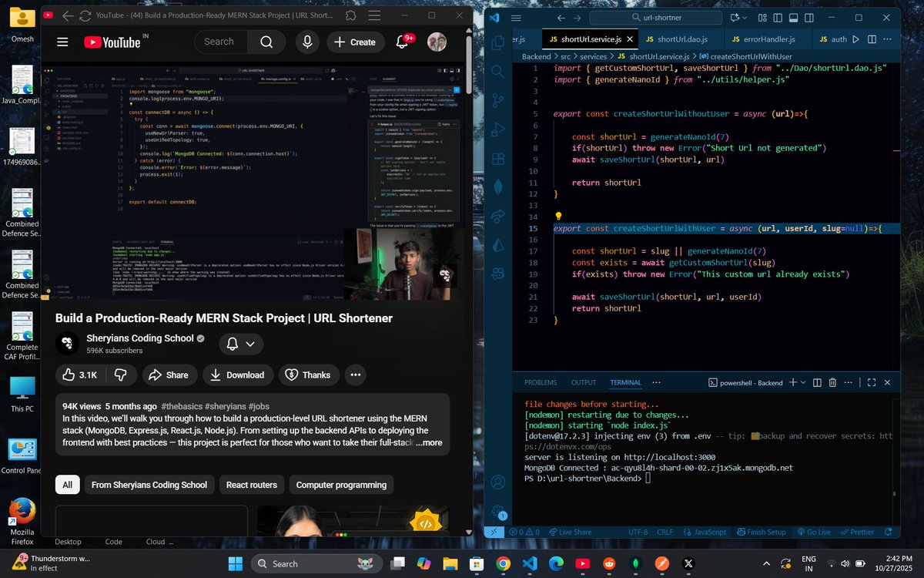924x578 pixels.
Task: Start YouTube voice search with microphone
Action: coord(307,42)
